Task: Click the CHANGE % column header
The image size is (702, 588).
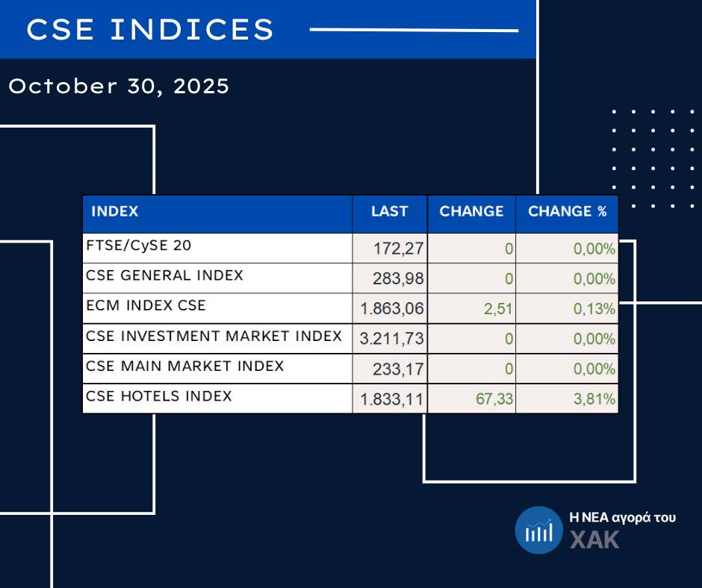Action: 568,212
